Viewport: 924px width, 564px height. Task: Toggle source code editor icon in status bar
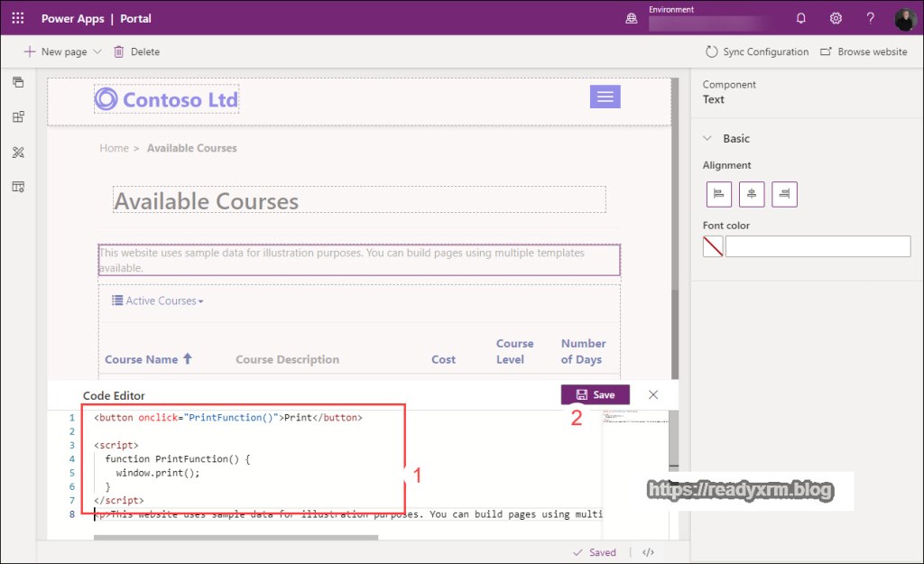[x=648, y=552]
